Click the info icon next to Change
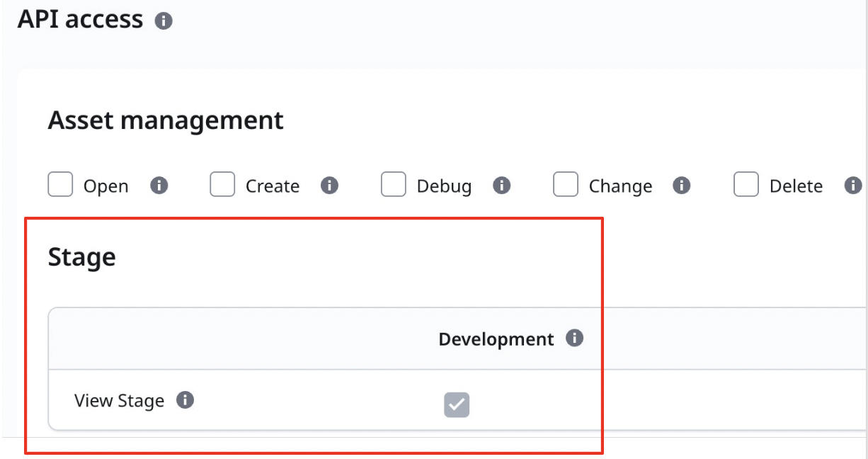This screenshot has height=459, width=868. (682, 186)
